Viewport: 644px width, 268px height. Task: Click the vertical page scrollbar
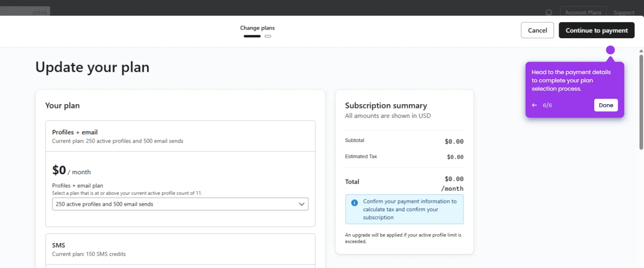click(x=641, y=102)
